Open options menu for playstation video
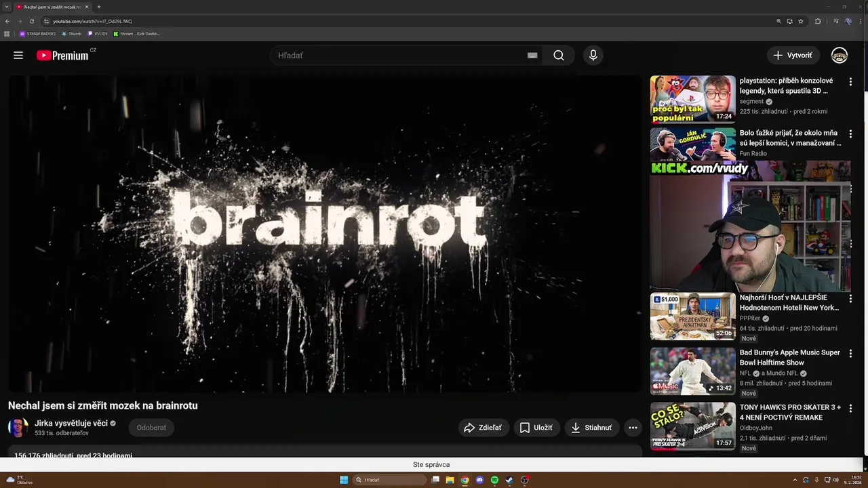Screen dimensions: 868x488 click(850, 82)
